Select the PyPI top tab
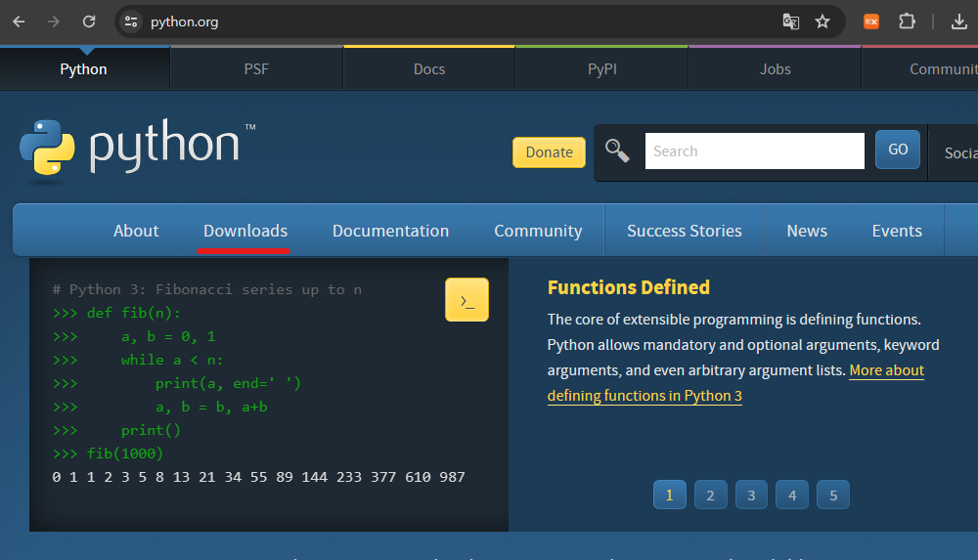 point(601,69)
